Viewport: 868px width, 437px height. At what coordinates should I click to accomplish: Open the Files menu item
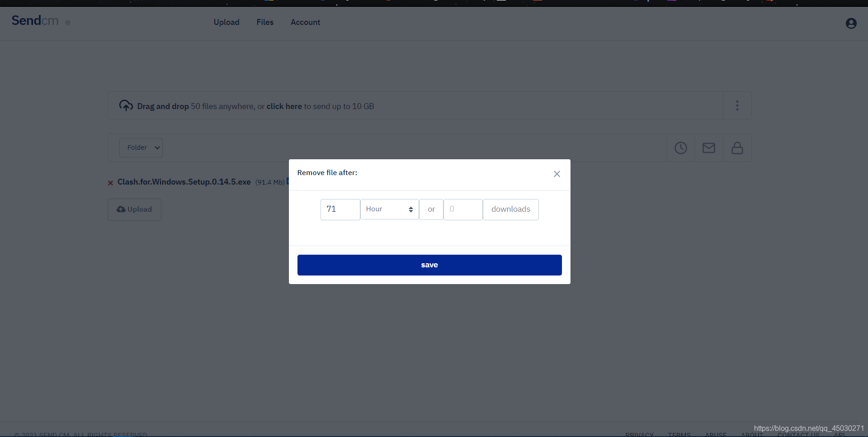[265, 22]
